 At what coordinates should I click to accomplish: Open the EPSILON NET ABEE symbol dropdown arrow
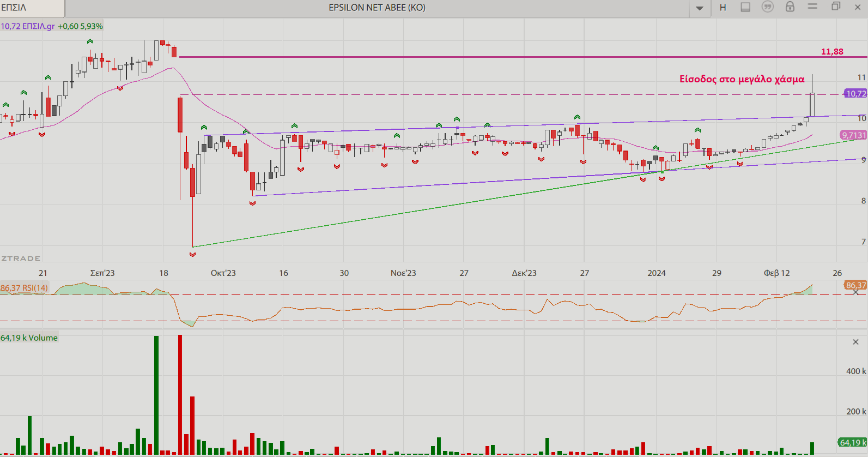pyautogui.click(x=700, y=8)
